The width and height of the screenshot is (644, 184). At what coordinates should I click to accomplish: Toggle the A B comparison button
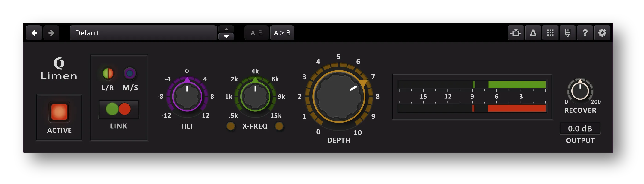tap(256, 33)
